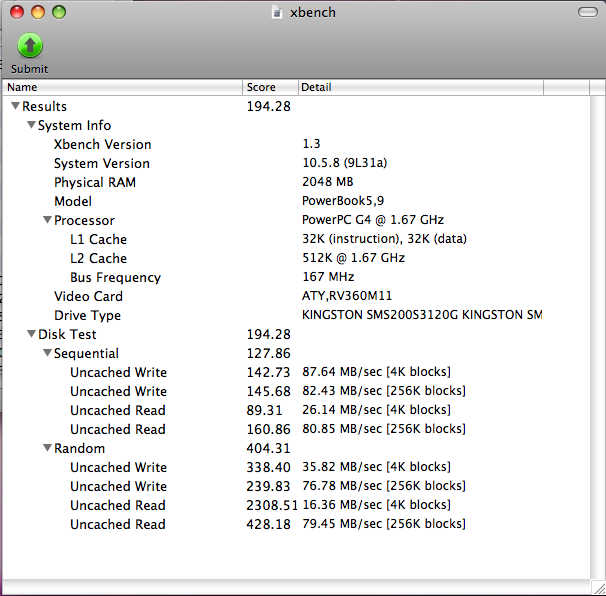Screen dimensions: 606x596
Task: Click the 10.5.8 (9L31a) system version value
Action: [344, 163]
